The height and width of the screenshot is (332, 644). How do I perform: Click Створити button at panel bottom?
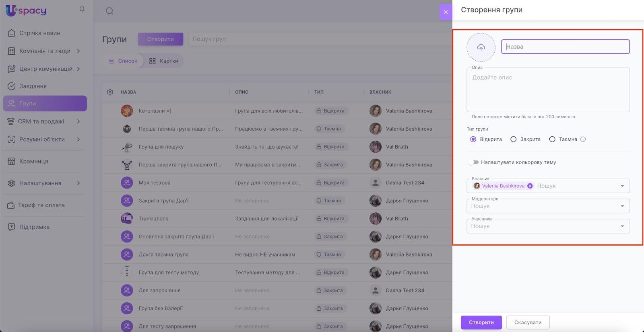point(481,322)
